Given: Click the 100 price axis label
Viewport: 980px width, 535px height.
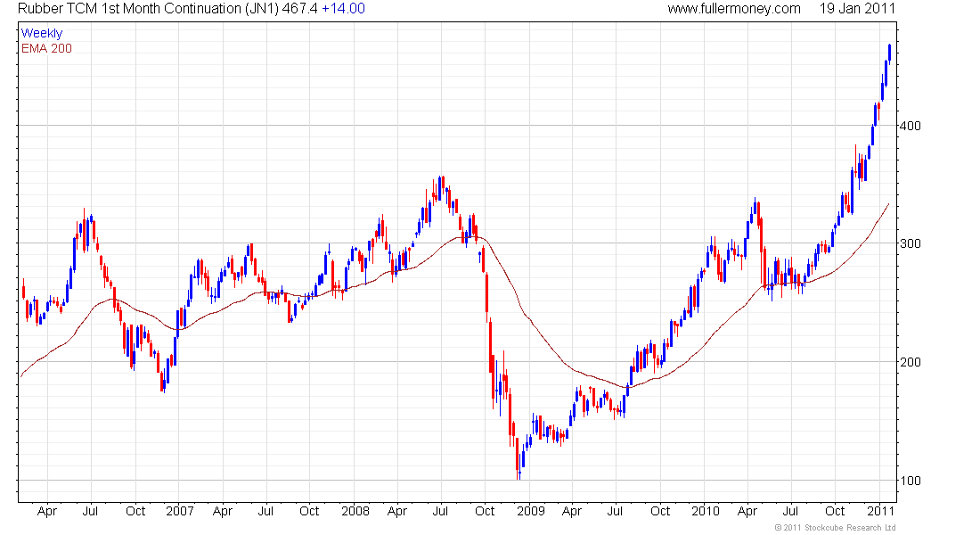Looking at the screenshot, I should coord(910,481).
